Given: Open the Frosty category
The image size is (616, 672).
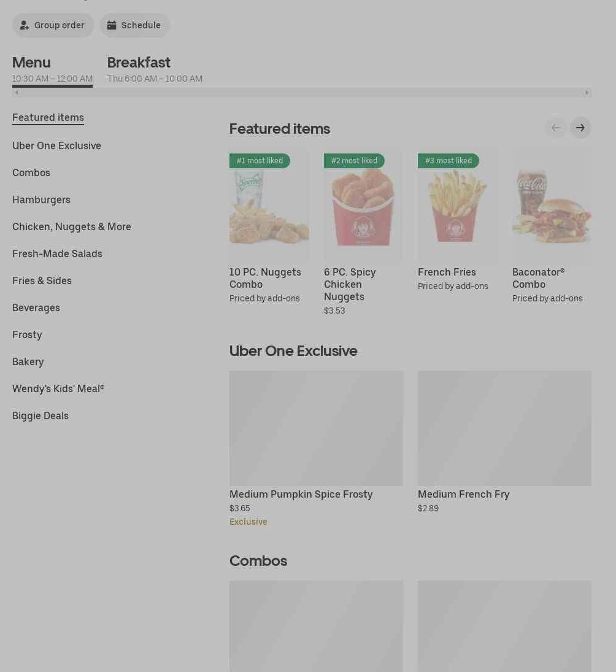Looking at the screenshot, I should pos(27,334).
